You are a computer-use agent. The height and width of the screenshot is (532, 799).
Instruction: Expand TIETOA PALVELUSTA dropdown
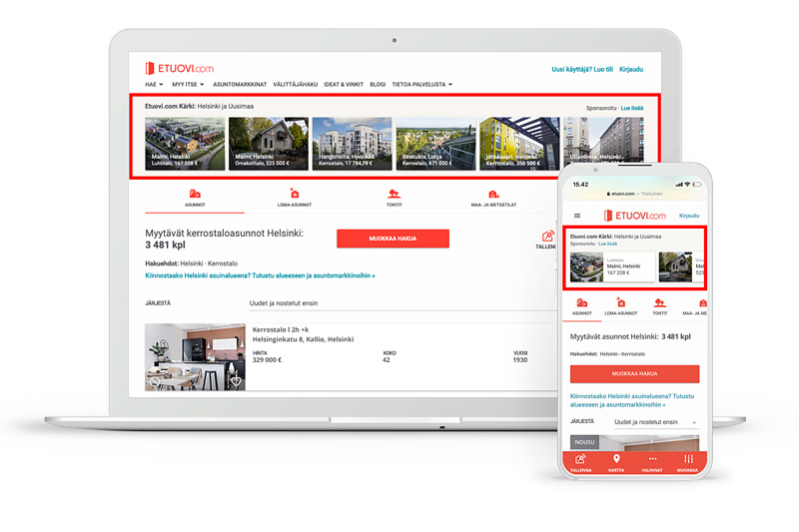tap(421, 85)
